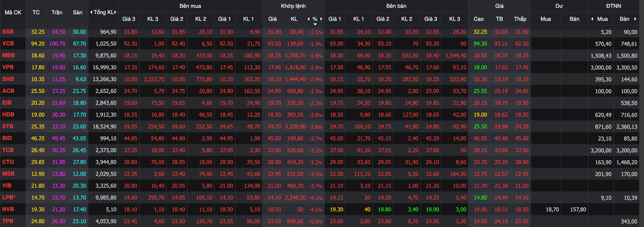Open VPB stock symbol
644x227 pixels.
pyautogui.click(x=8, y=67)
